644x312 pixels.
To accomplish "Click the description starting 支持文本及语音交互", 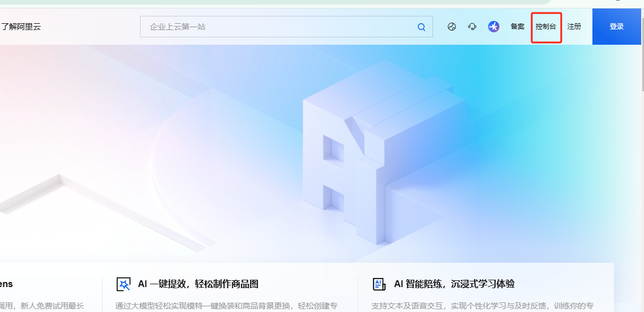I will pos(482,306).
